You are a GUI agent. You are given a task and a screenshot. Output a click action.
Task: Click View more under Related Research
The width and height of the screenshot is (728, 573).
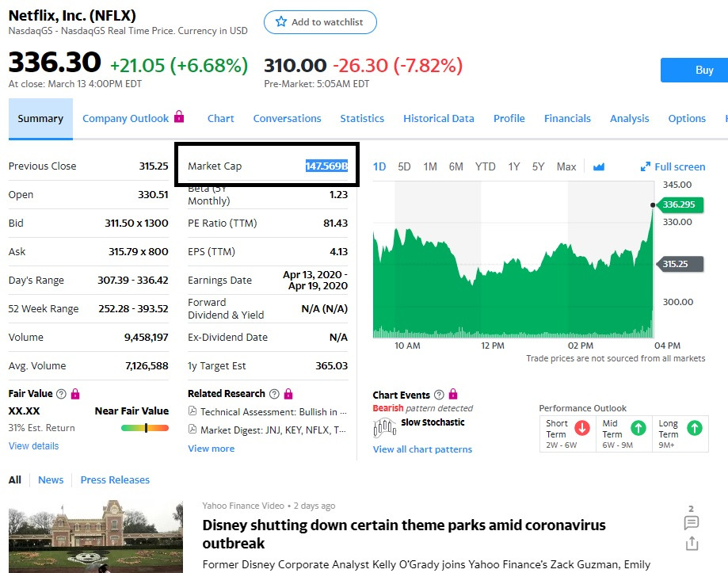coord(212,449)
